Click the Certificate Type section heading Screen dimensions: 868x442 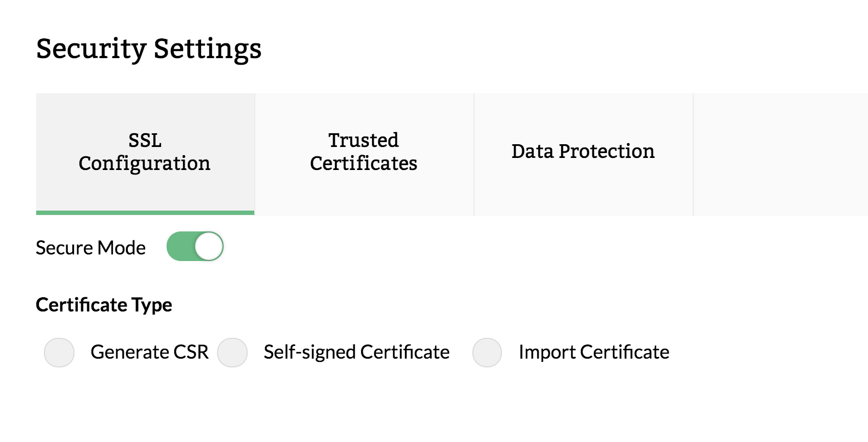104,305
